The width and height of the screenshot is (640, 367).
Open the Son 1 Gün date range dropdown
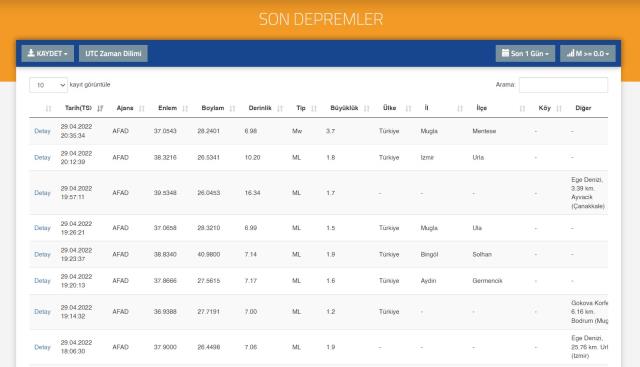(525, 53)
